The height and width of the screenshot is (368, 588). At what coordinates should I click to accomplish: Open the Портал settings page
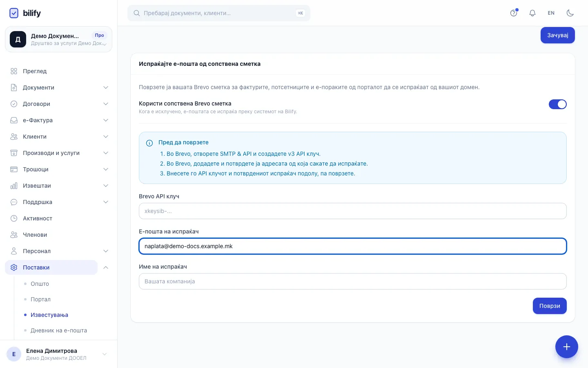click(x=40, y=299)
